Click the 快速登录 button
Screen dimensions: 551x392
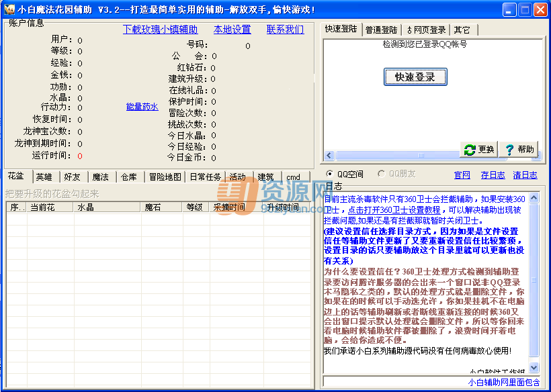pyautogui.click(x=415, y=77)
